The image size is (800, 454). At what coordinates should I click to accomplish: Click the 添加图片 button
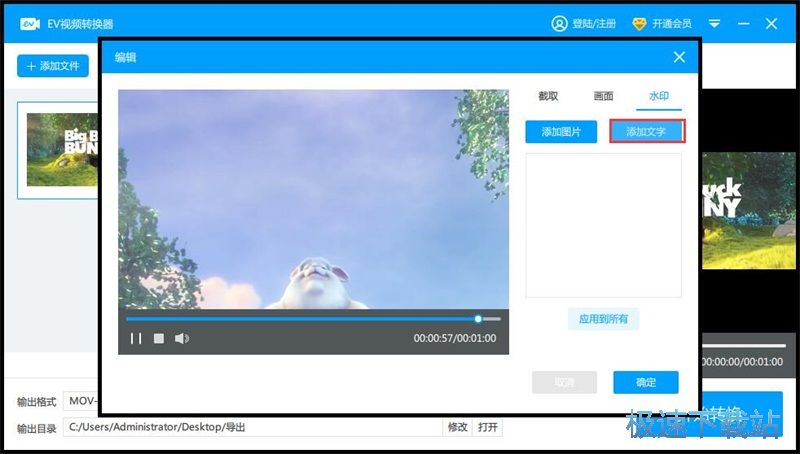[x=561, y=132]
